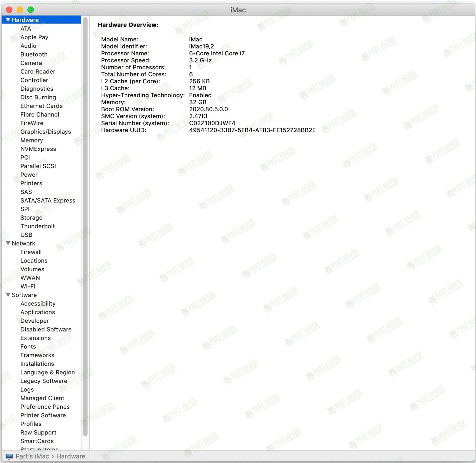476x463 pixels.
Task: Open the Audio section
Action: 28,46
